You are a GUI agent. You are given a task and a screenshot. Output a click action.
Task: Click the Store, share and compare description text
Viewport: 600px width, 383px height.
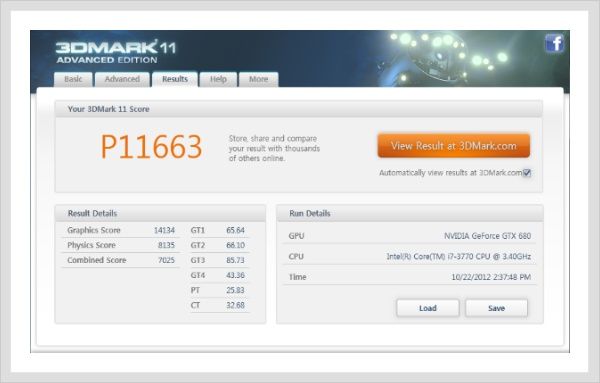[x=274, y=148]
